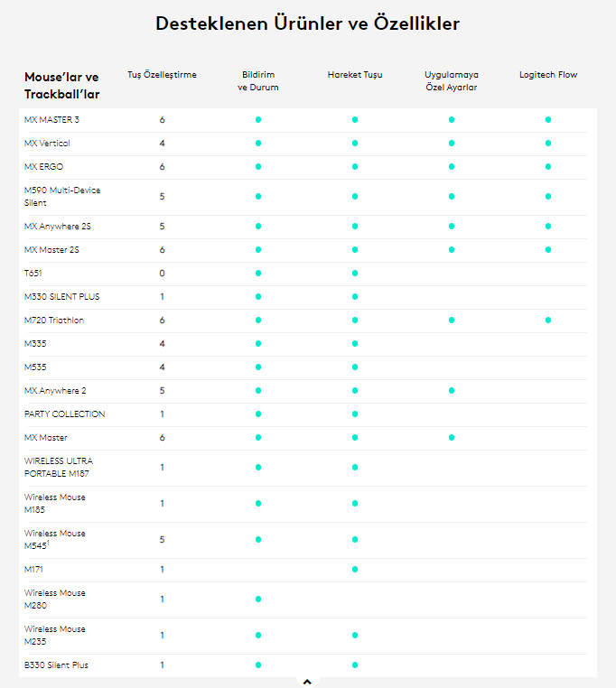Click the M171 Hareket Tuşu dot
Screen dimensions: 616x688
[355, 569]
